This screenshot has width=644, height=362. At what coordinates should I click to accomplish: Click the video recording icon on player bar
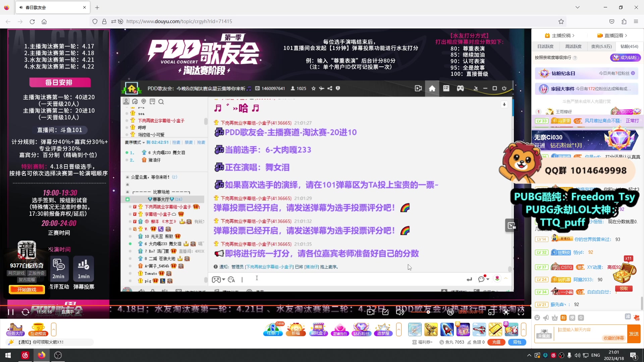pyautogui.click(x=371, y=312)
